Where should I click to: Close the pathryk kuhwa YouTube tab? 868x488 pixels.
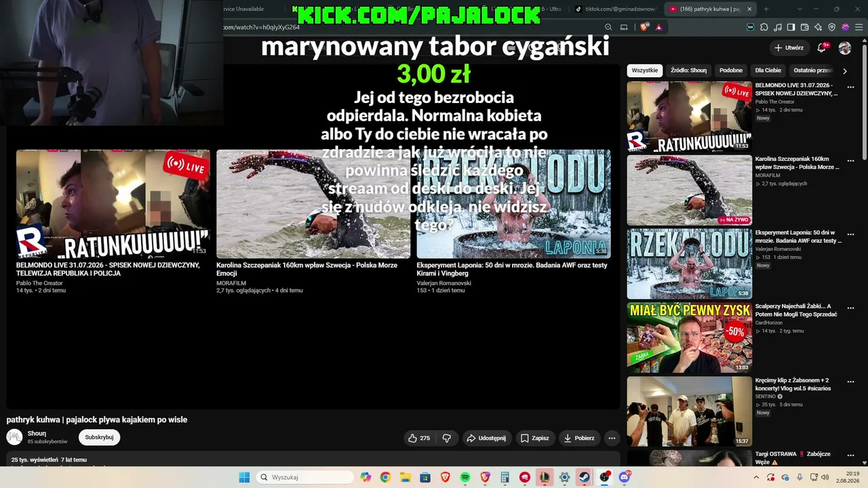tap(749, 9)
